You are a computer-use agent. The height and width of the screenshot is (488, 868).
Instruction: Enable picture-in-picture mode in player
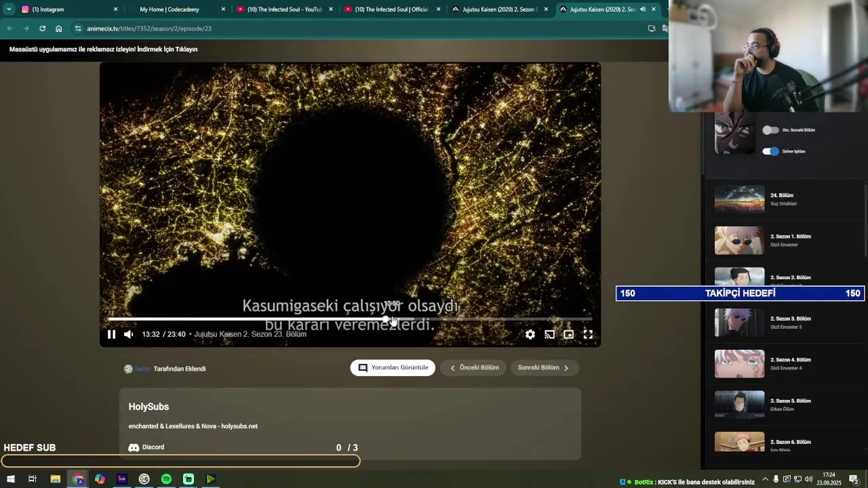569,334
